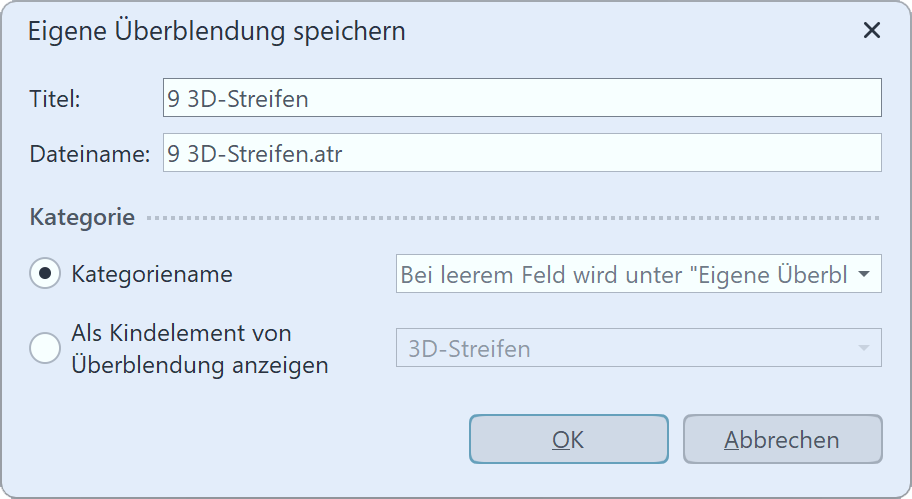Close the save transition dialog
Viewport: 912px width, 499px height.
click(872, 31)
